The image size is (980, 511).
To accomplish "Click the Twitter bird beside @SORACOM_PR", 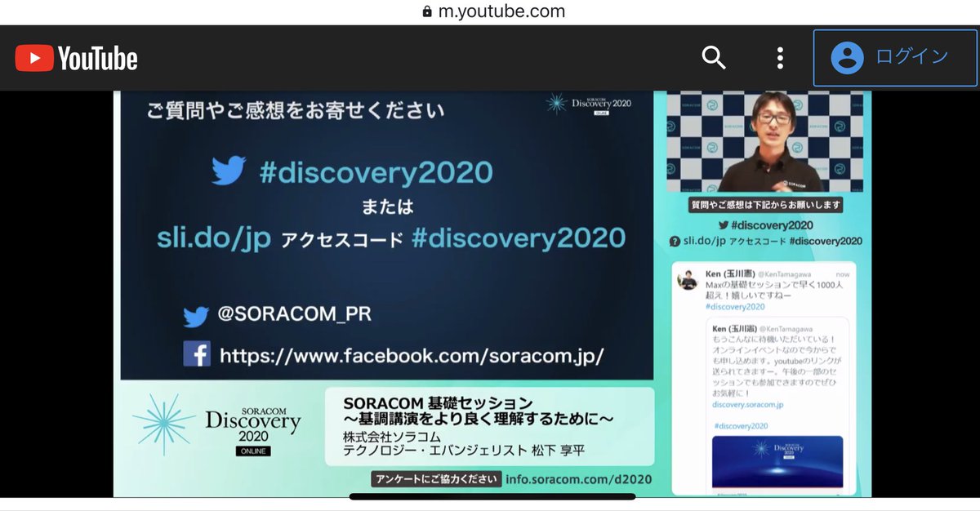I will click(197, 316).
